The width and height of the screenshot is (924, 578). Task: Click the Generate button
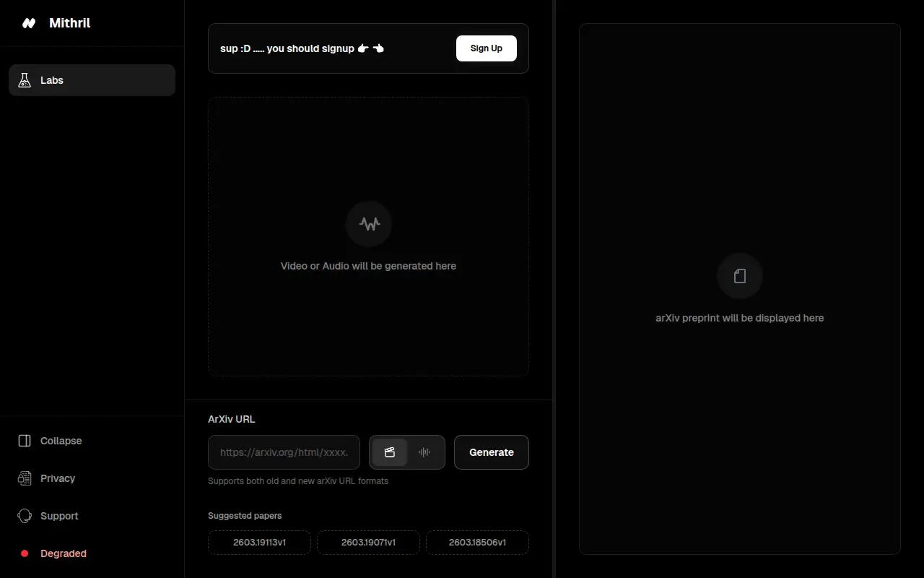click(x=492, y=452)
